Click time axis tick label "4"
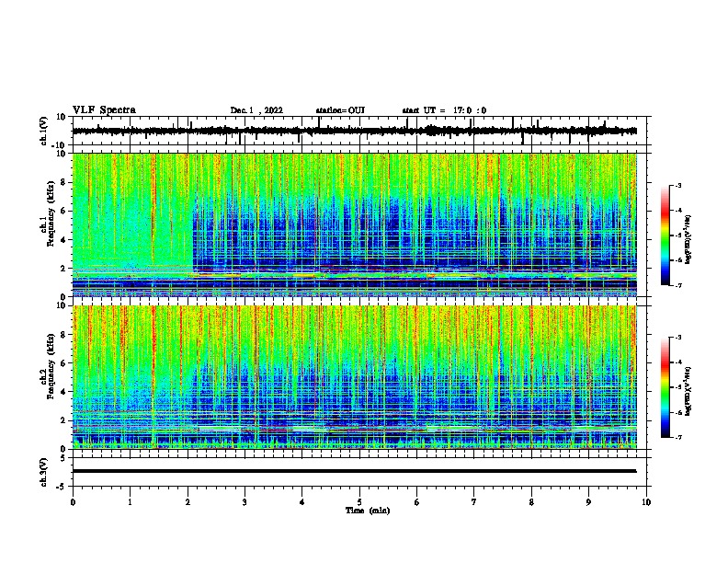Image resolution: width=728 pixels, height=563 pixels. 302,502
